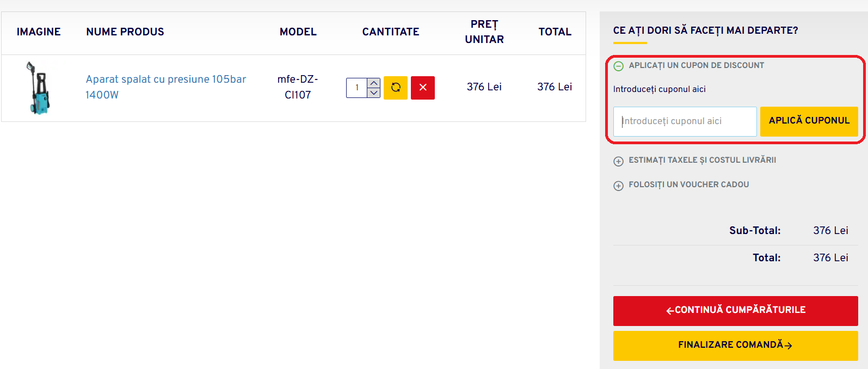This screenshot has height=369, width=868.
Task: Decrease quantity with the down stepper arrow
Action: click(374, 93)
